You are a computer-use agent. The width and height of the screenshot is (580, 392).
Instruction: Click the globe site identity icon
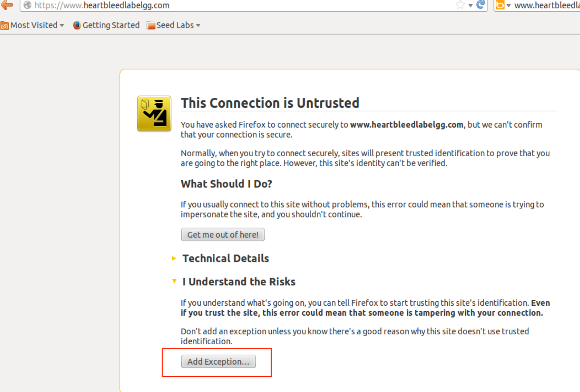pyautogui.click(x=27, y=5)
